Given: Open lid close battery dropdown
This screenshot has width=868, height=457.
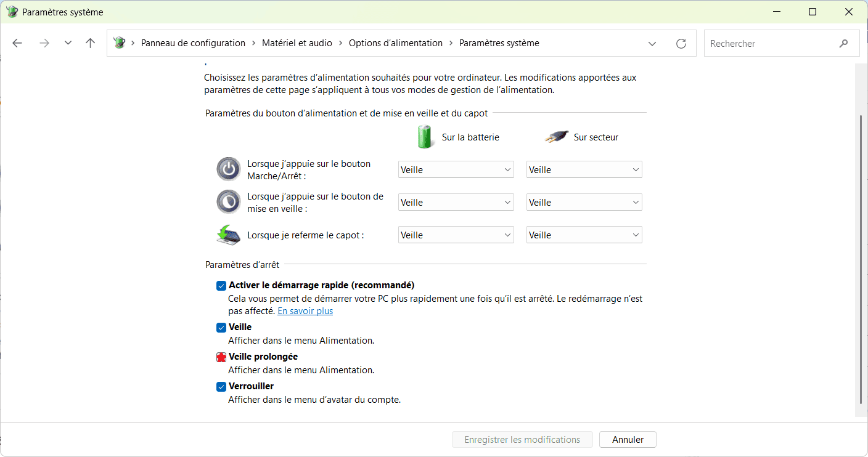Looking at the screenshot, I should tap(456, 235).
